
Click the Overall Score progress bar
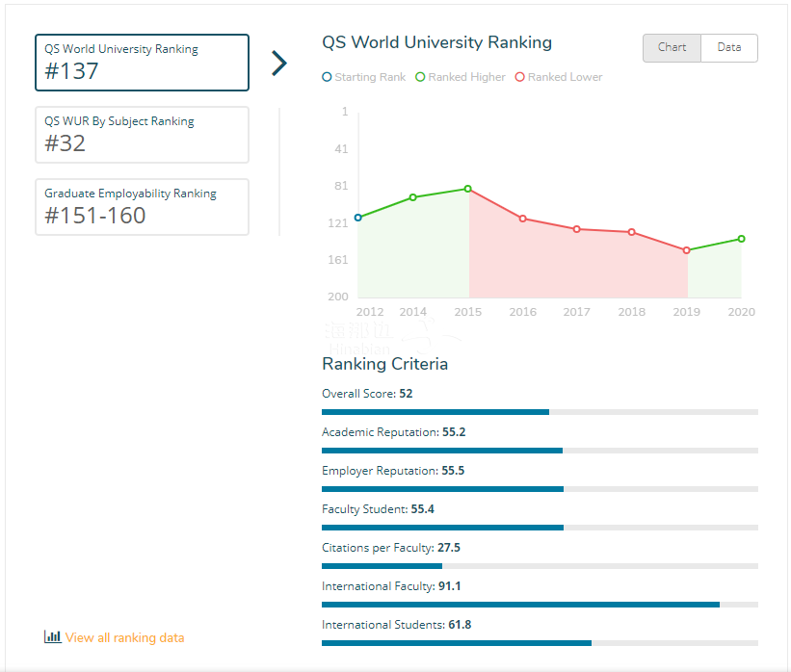tap(540, 412)
